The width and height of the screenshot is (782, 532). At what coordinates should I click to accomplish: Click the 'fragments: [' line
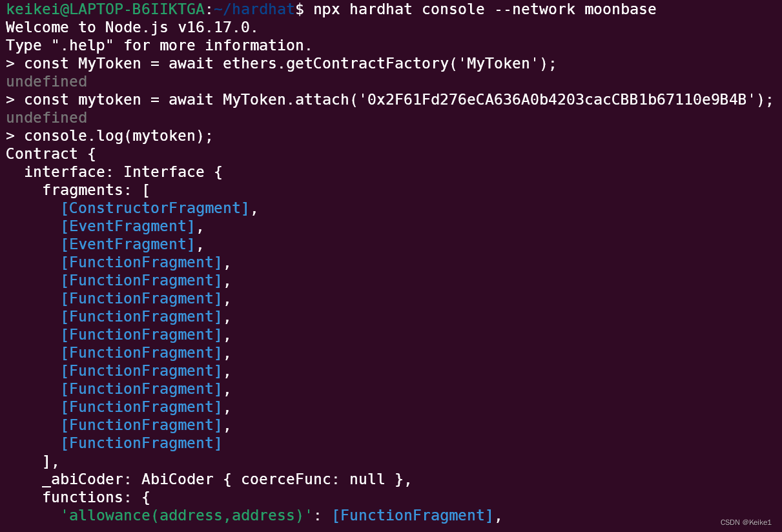(96, 190)
